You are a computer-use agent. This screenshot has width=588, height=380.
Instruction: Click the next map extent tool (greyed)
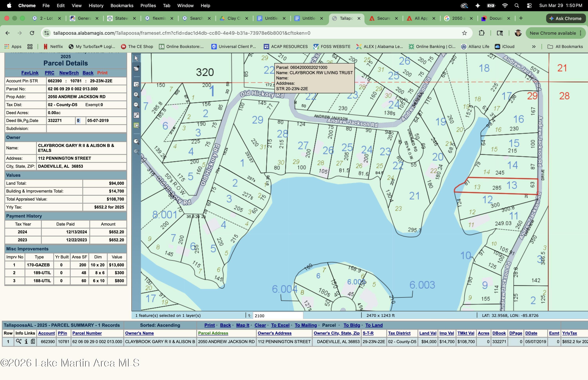(x=136, y=151)
